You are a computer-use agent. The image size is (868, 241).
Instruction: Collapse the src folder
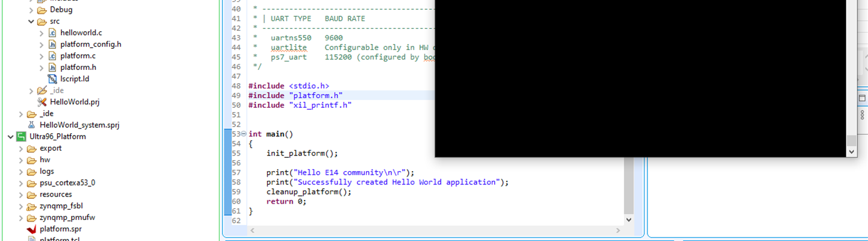coord(31,21)
